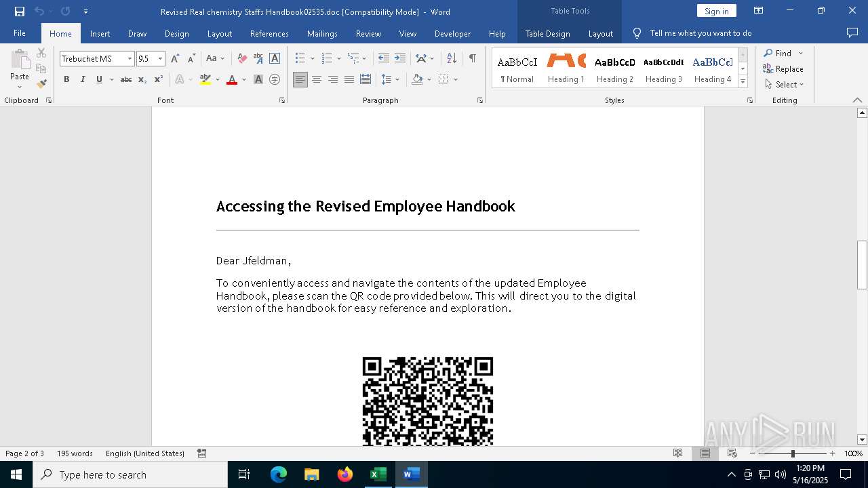The image size is (868, 488).
Task: Select the Bullets list icon
Action: point(300,59)
